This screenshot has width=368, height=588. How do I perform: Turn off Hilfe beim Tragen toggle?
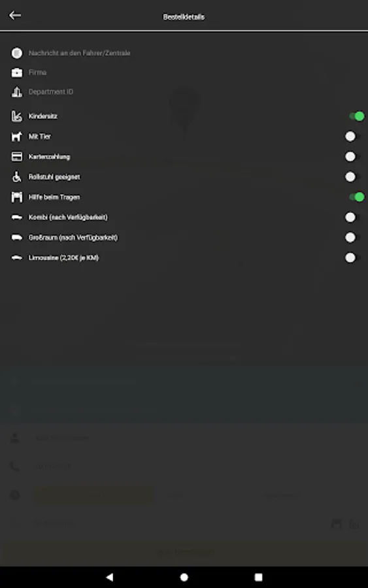pyautogui.click(x=356, y=197)
